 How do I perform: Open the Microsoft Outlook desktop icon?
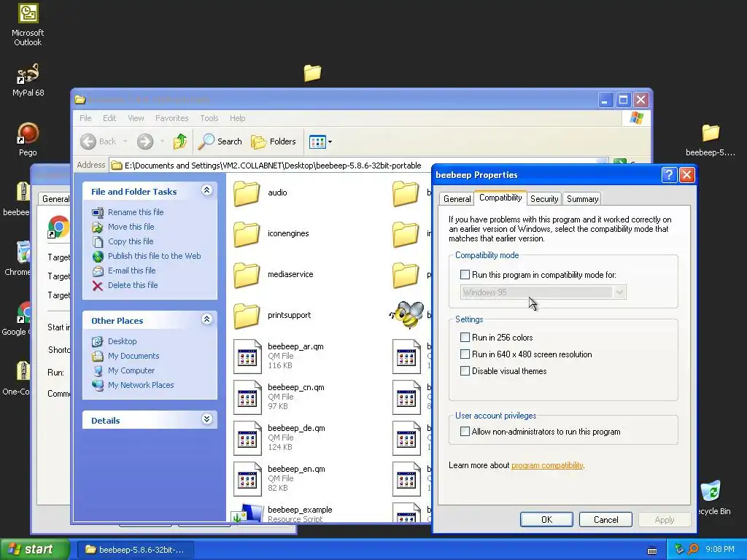(x=28, y=24)
